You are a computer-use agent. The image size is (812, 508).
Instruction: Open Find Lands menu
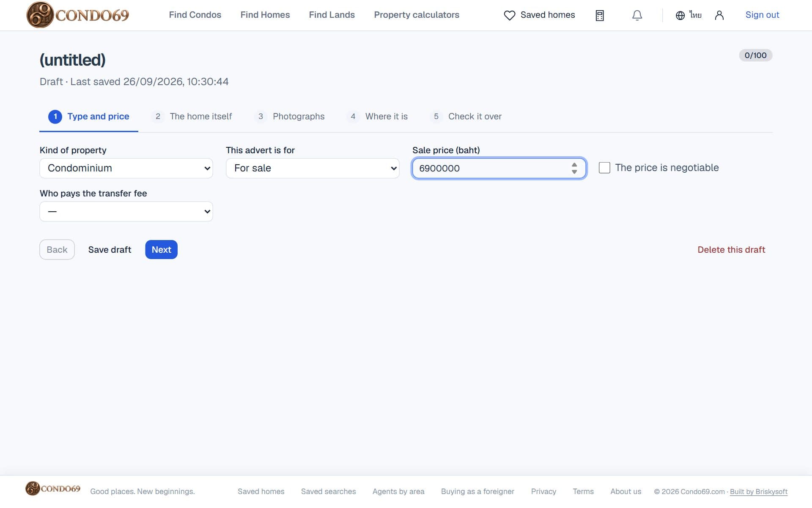[332, 15]
